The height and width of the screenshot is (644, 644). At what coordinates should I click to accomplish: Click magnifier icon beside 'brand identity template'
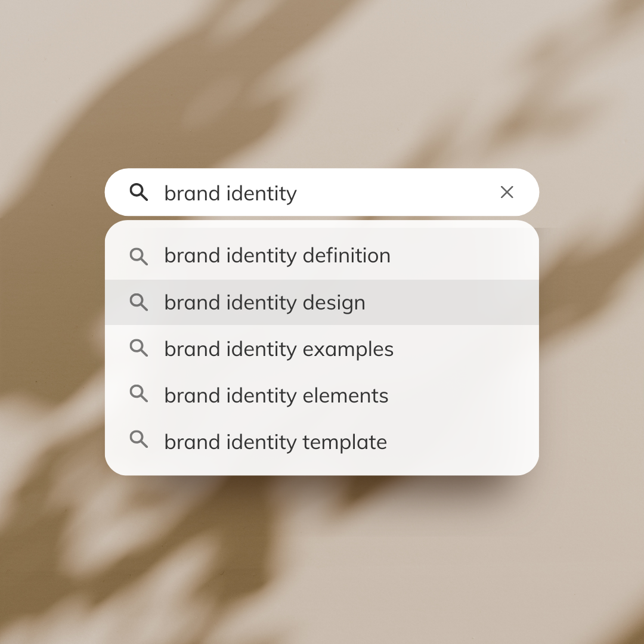(139, 439)
